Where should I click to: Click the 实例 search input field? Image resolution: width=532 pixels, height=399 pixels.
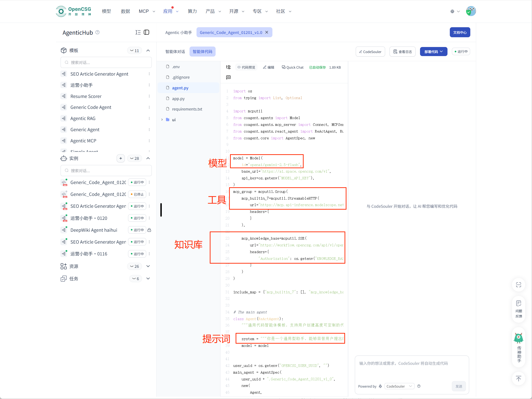click(106, 171)
